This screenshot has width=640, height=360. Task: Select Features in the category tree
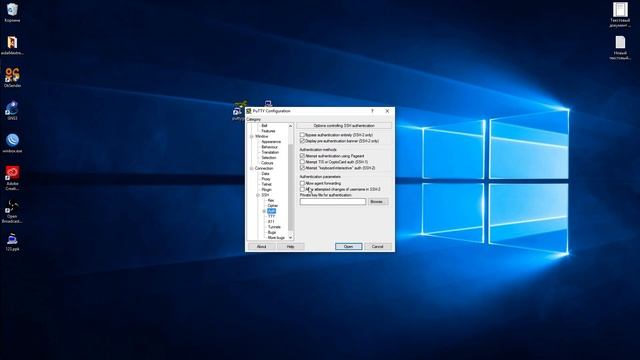(269, 131)
